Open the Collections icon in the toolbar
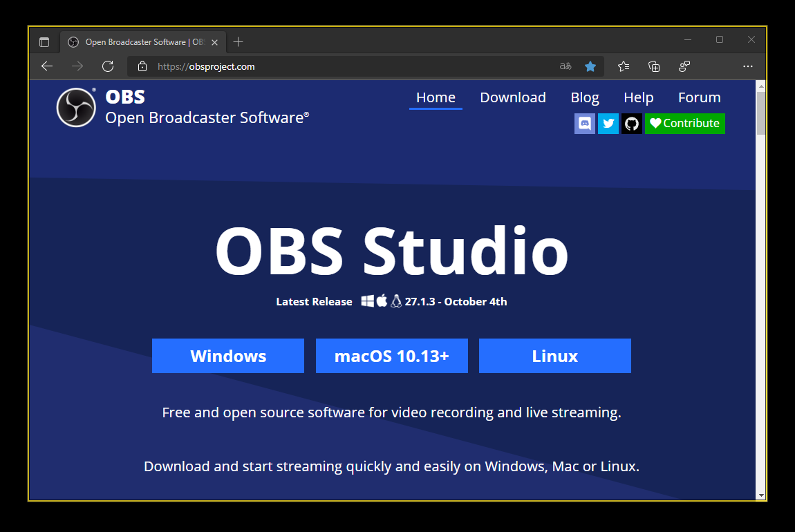 654,66
